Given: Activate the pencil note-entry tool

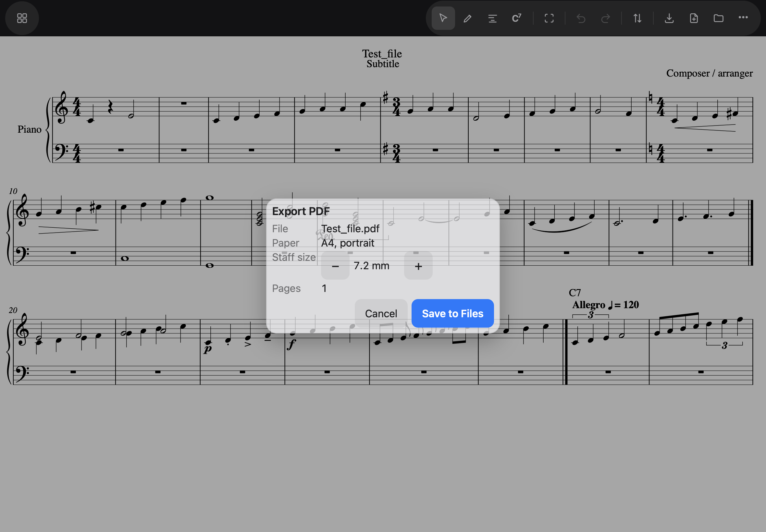Looking at the screenshot, I should pyautogui.click(x=467, y=18).
